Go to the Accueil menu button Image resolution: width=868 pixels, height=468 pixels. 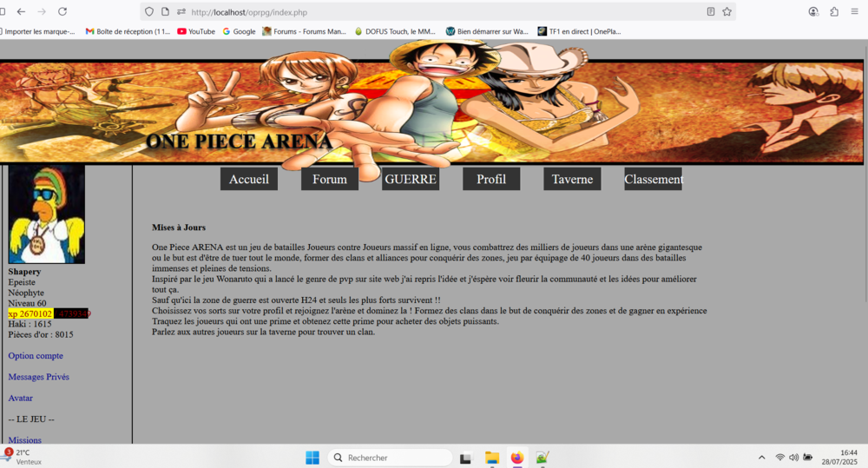(x=249, y=179)
